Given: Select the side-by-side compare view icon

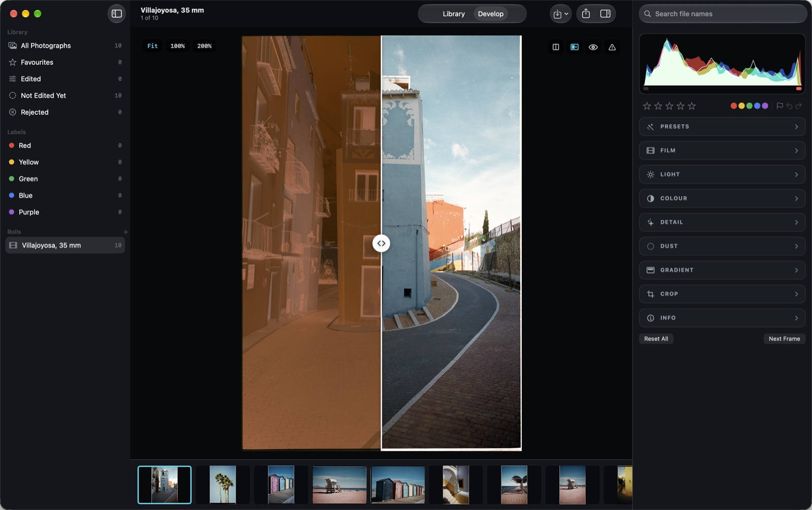Looking at the screenshot, I should pyautogui.click(x=556, y=47).
